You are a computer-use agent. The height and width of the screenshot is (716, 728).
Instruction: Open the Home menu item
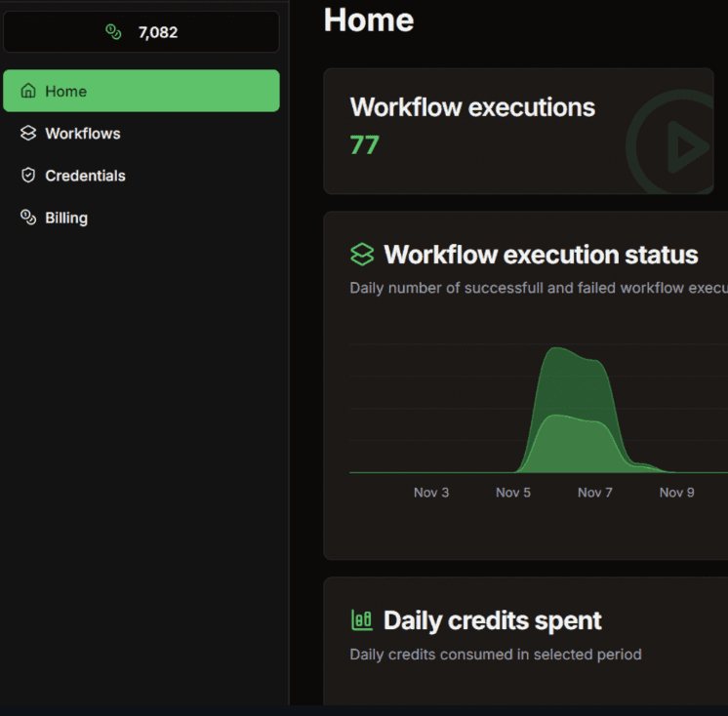[x=142, y=91]
